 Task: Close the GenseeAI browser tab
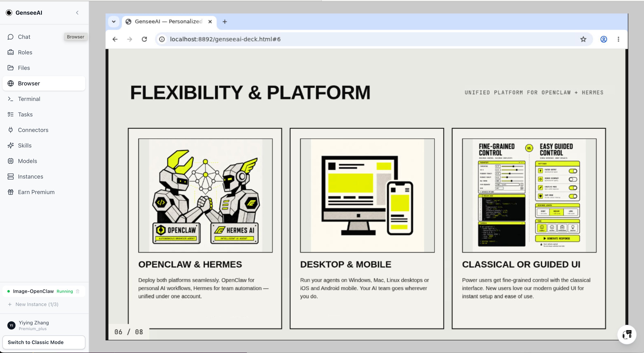pyautogui.click(x=210, y=21)
